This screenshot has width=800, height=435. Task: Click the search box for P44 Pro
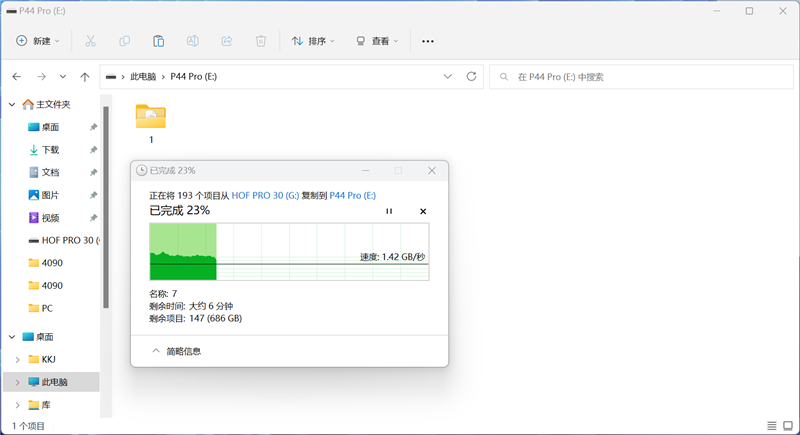point(641,77)
